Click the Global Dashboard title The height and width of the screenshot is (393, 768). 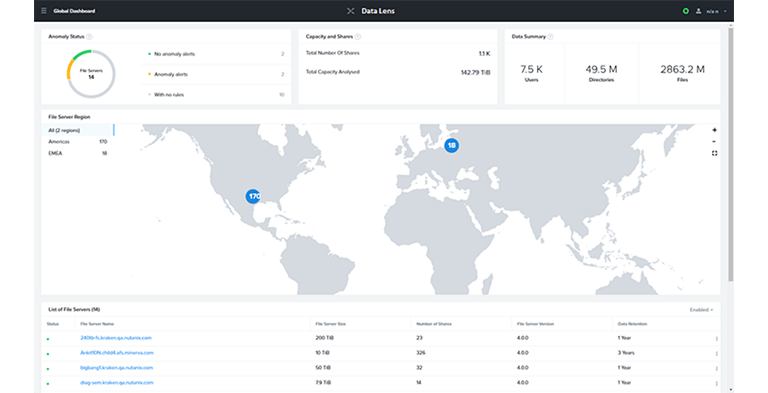(x=74, y=11)
